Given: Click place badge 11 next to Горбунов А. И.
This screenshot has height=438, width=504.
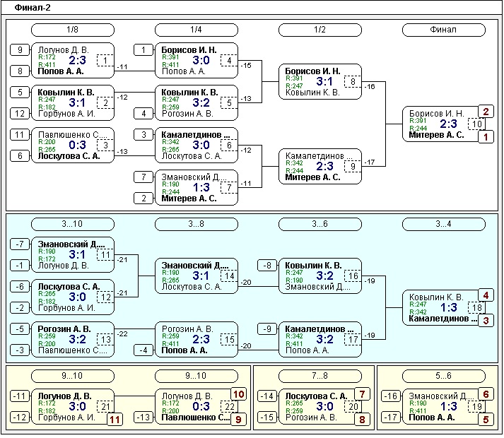Looking at the screenshot, I should [x=115, y=420].
